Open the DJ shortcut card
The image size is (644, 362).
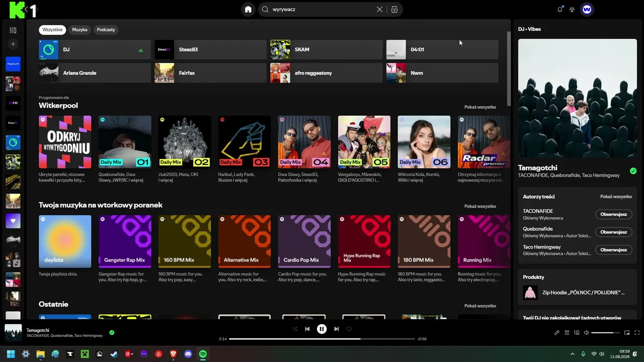pyautogui.click(x=95, y=50)
